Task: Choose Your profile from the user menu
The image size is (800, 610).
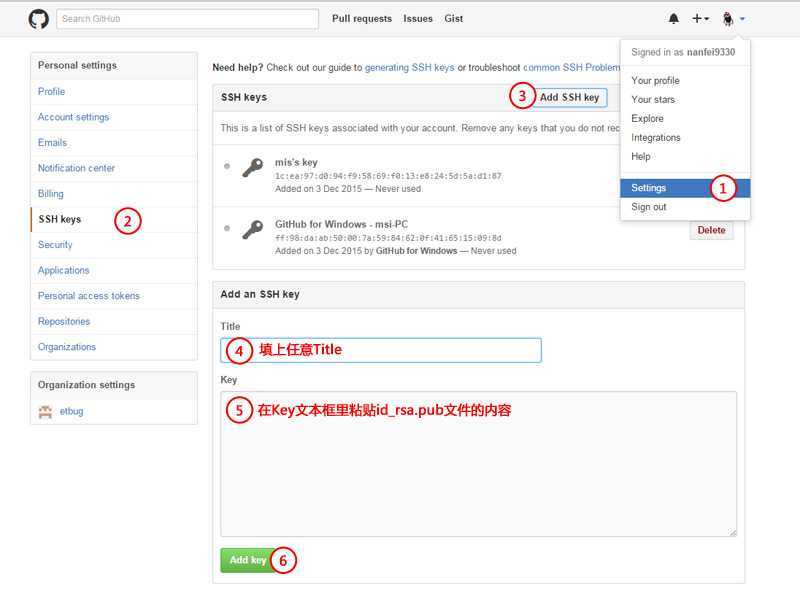Action: tap(685, 81)
